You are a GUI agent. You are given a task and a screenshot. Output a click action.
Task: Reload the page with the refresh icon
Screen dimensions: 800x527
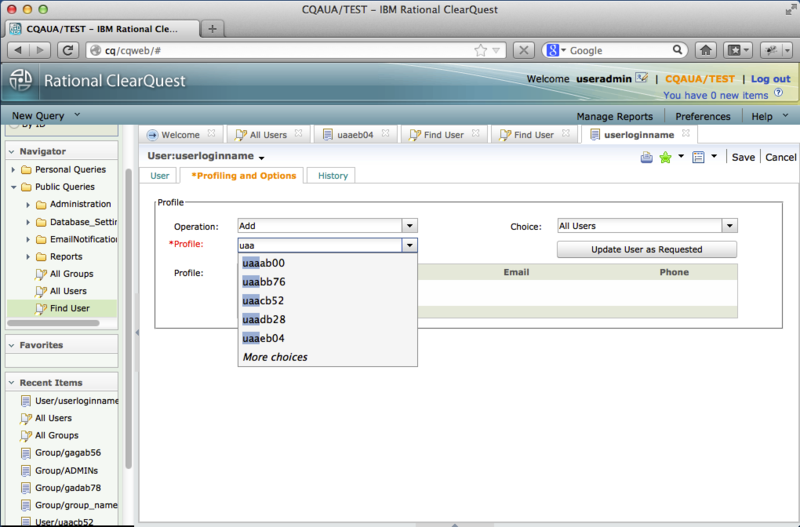coord(67,50)
